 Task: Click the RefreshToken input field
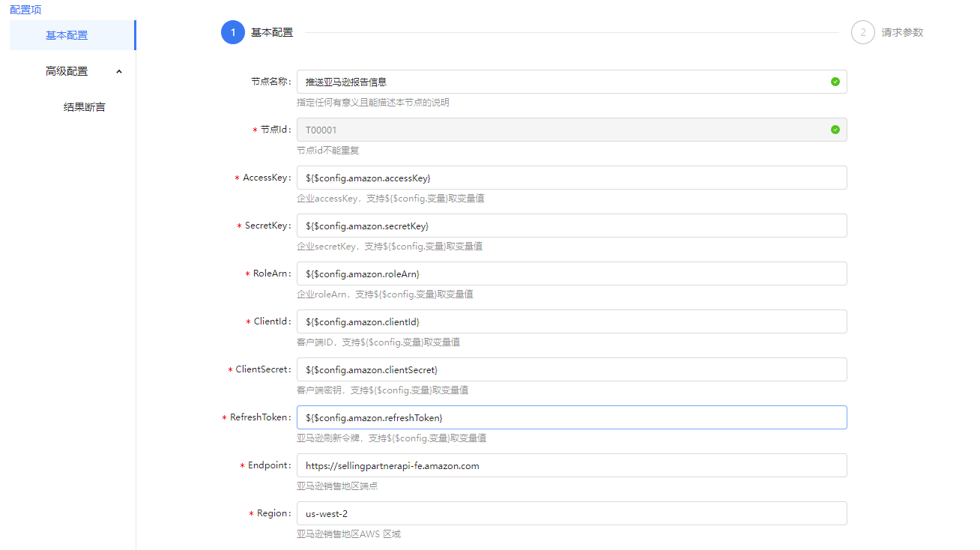571,417
